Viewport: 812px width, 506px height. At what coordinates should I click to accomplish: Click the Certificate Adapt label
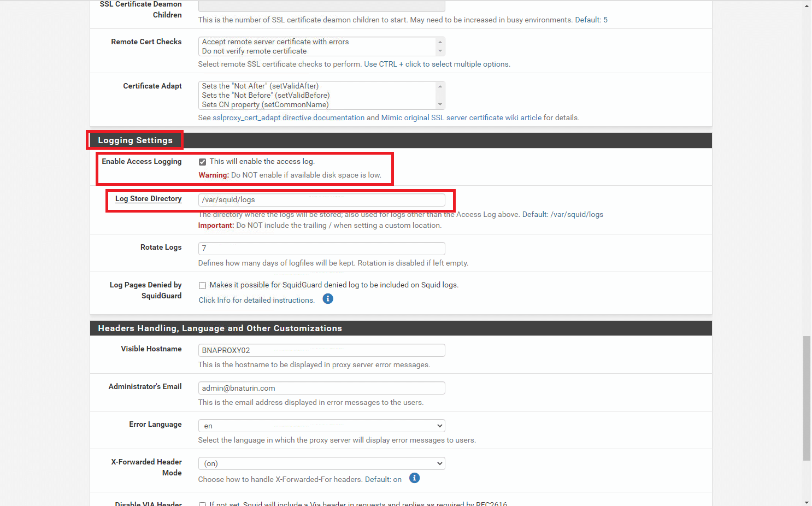click(152, 86)
